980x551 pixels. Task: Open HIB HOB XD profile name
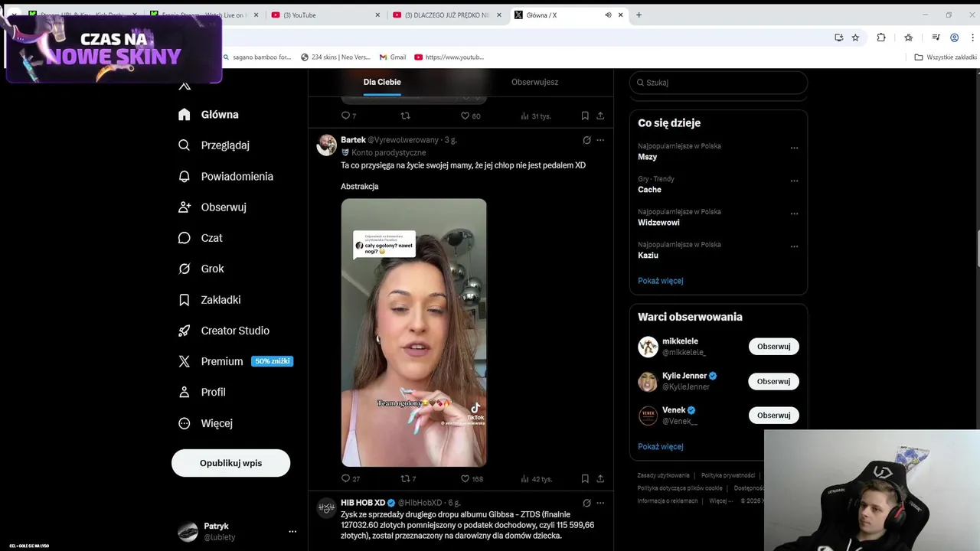[363, 503]
